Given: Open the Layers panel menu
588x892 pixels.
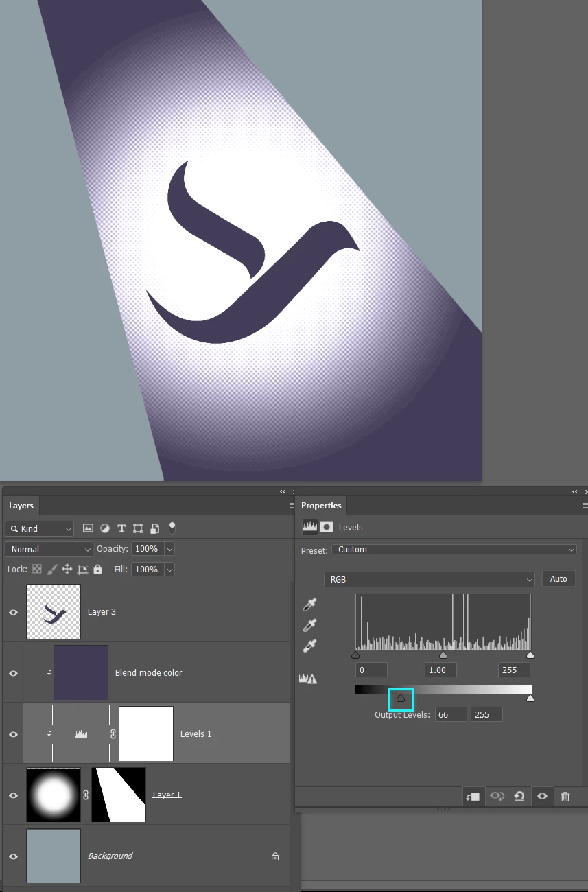Looking at the screenshot, I should pyautogui.click(x=292, y=506).
